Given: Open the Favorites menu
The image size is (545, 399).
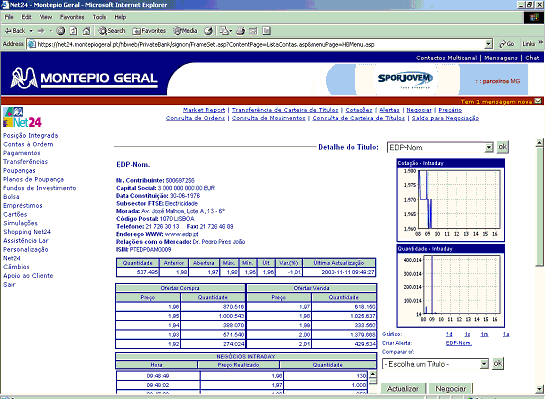Looking at the screenshot, I should pos(72,17).
